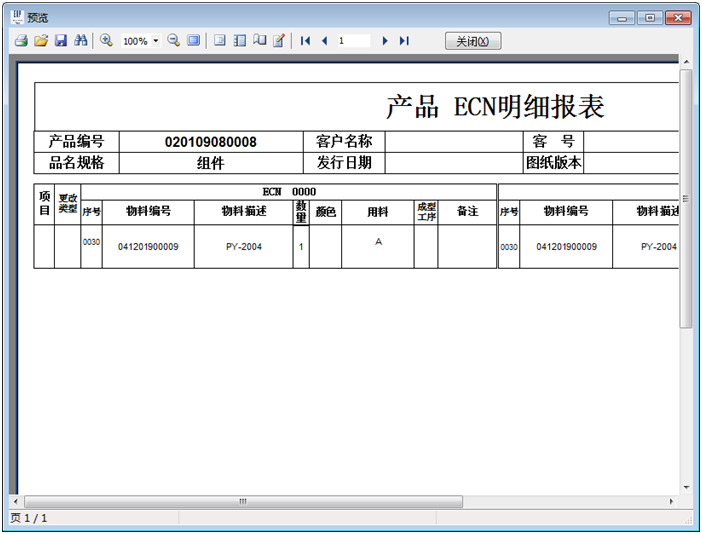
Task: Open page settings book icon
Action: coord(260,41)
